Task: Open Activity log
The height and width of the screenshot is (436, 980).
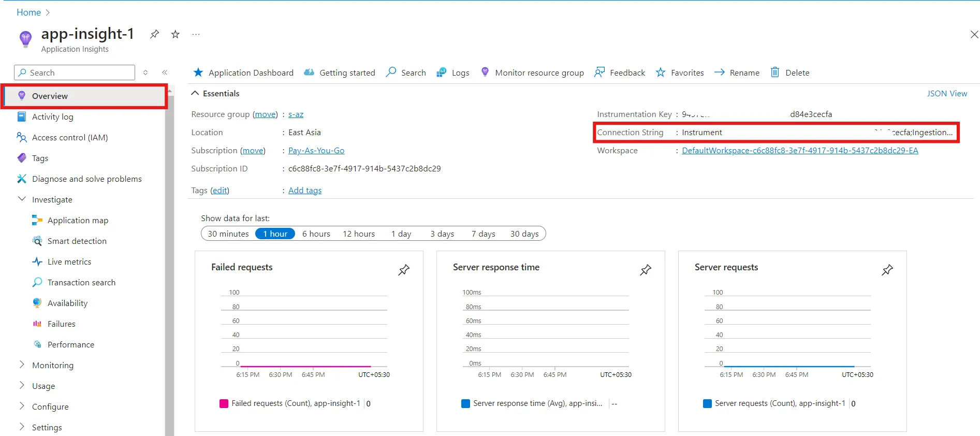Action: 53,117
